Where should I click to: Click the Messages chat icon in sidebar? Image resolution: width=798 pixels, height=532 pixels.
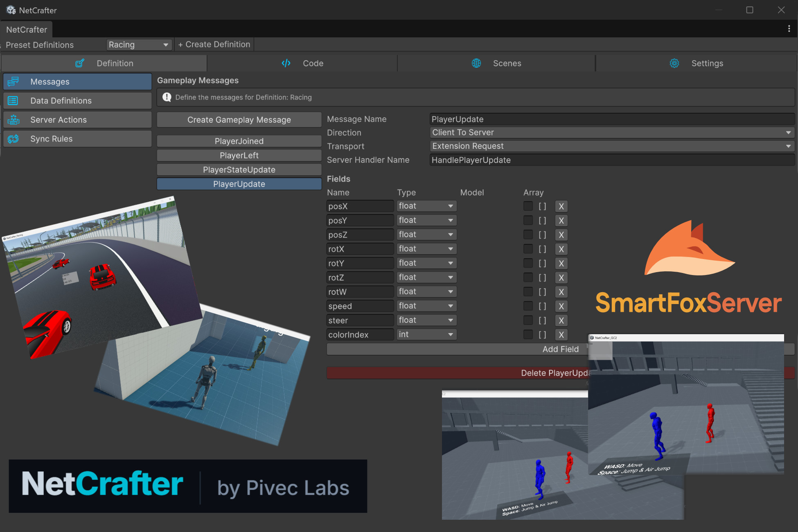pos(13,81)
